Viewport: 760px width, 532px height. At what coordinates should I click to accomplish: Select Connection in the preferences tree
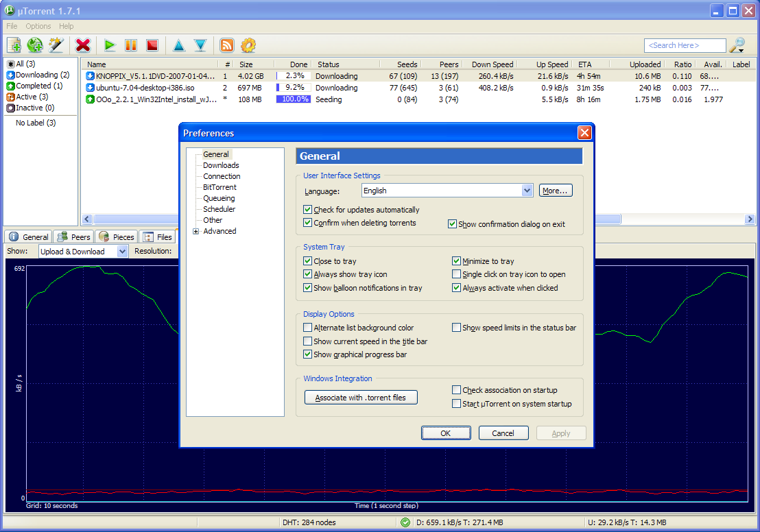(222, 176)
